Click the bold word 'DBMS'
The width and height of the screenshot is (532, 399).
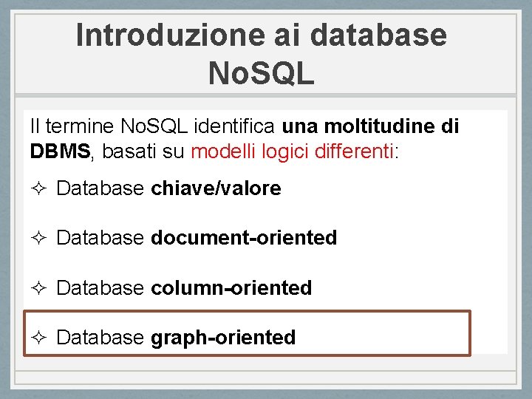pyautogui.click(x=61, y=151)
